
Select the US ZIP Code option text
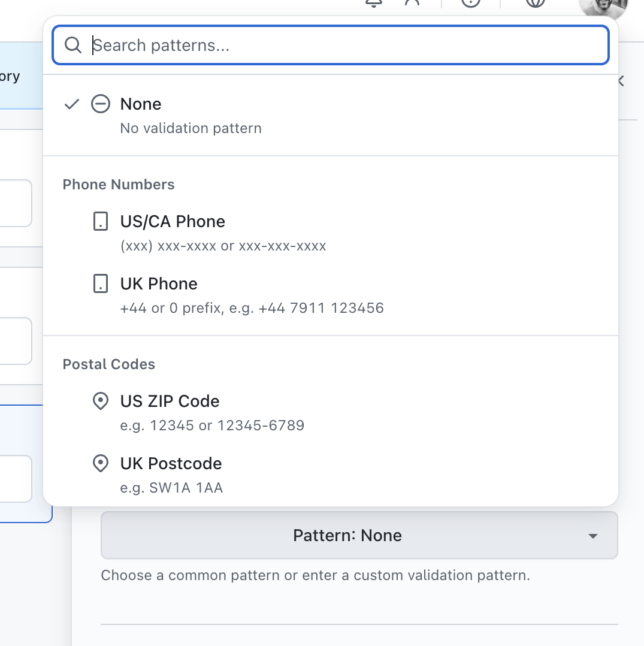(x=170, y=402)
